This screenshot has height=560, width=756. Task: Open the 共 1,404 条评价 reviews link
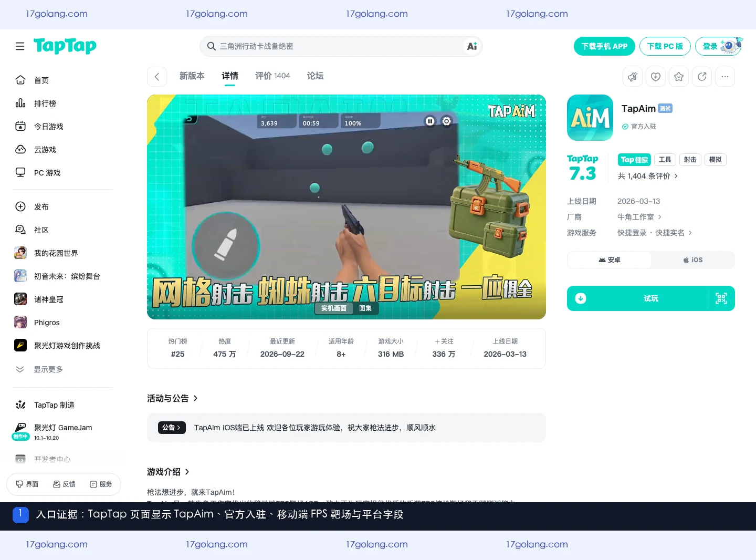pyautogui.click(x=648, y=176)
